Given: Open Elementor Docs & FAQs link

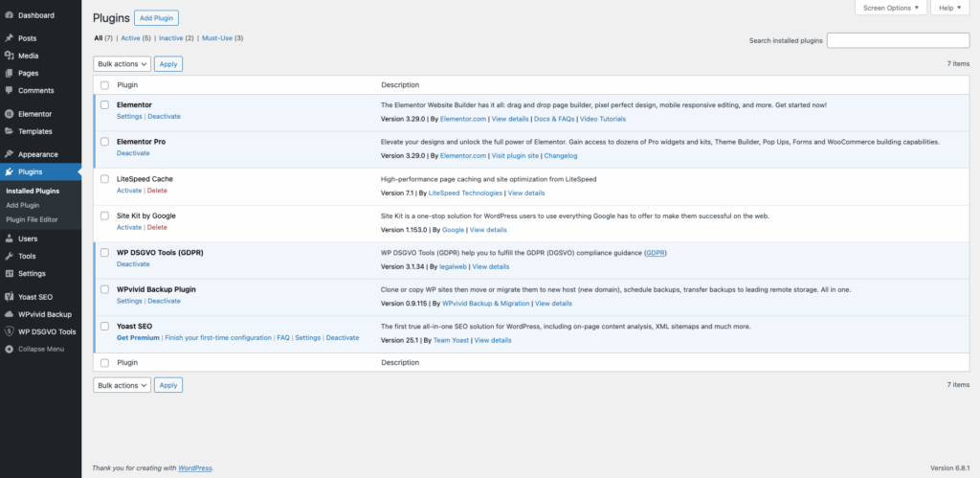Looking at the screenshot, I should point(554,119).
